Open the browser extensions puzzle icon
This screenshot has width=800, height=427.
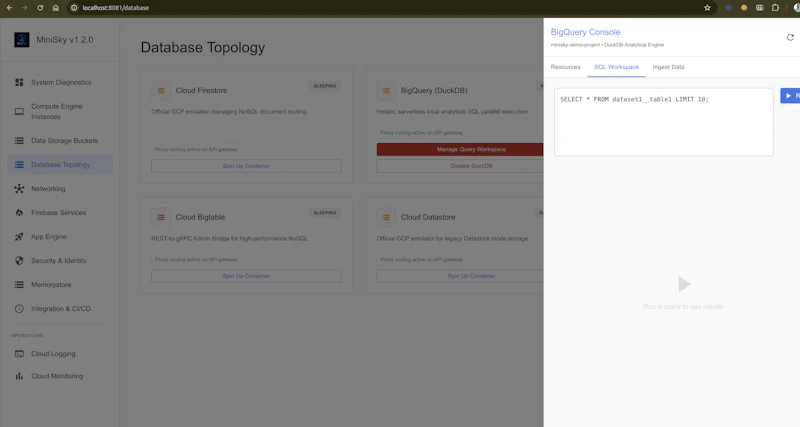pyautogui.click(x=776, y=8)
